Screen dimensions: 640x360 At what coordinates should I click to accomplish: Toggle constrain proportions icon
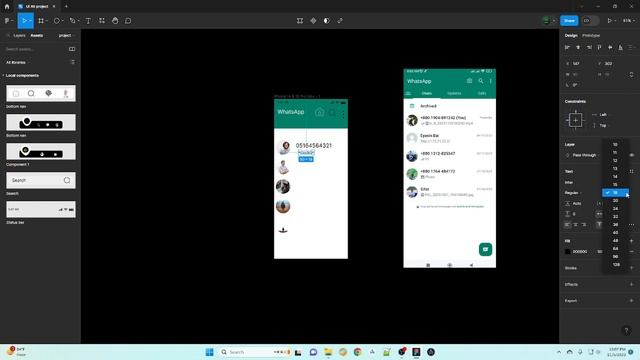click(x=631, y=75)
